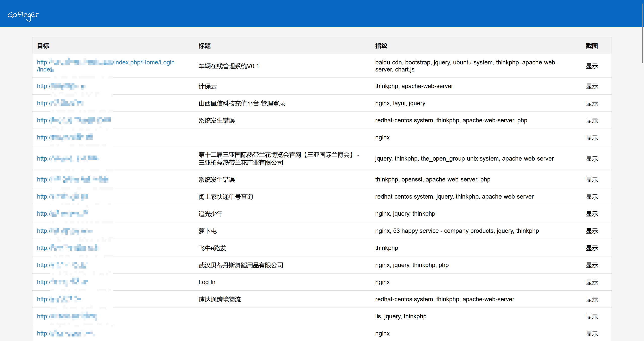644x341 pixels.
Task: Select title 追光少年
Action: (x=211, y=214)
